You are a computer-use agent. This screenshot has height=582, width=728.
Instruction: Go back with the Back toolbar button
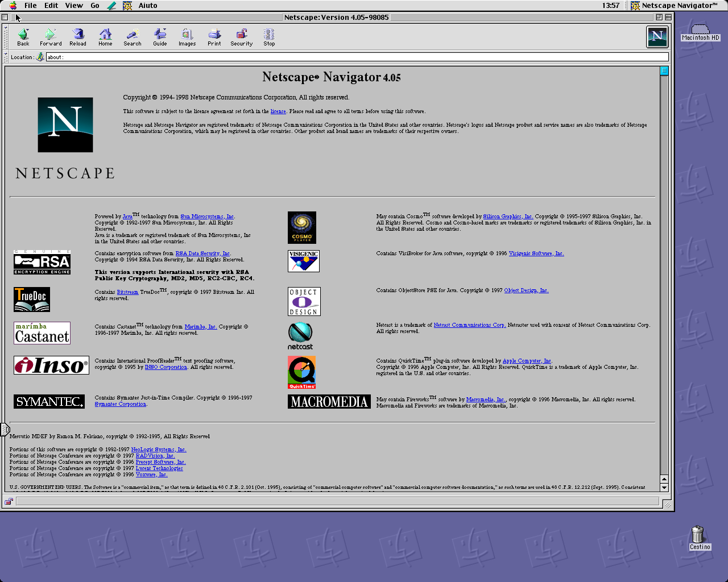pos(23,38)
